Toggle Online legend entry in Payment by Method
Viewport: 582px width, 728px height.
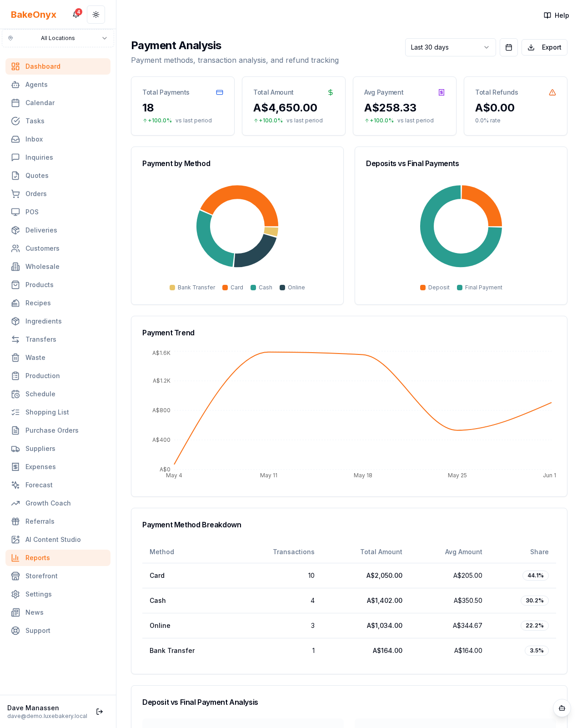tap(292, 288)
